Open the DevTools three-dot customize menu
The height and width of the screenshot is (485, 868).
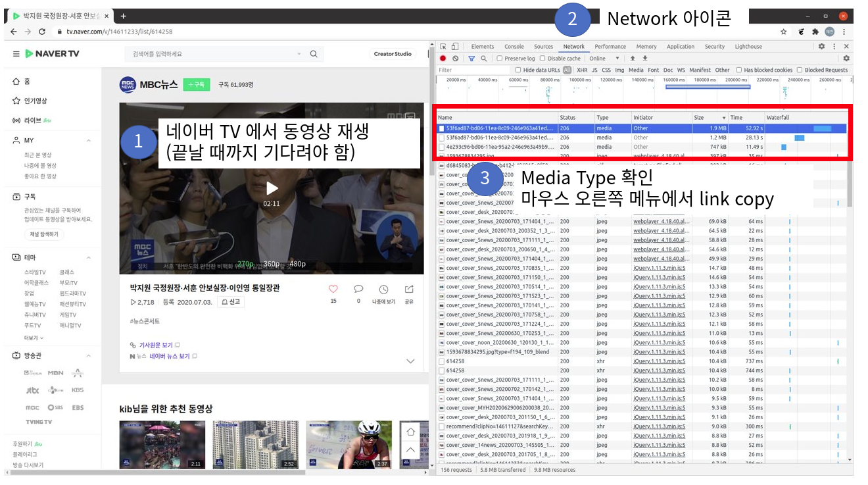834,47
